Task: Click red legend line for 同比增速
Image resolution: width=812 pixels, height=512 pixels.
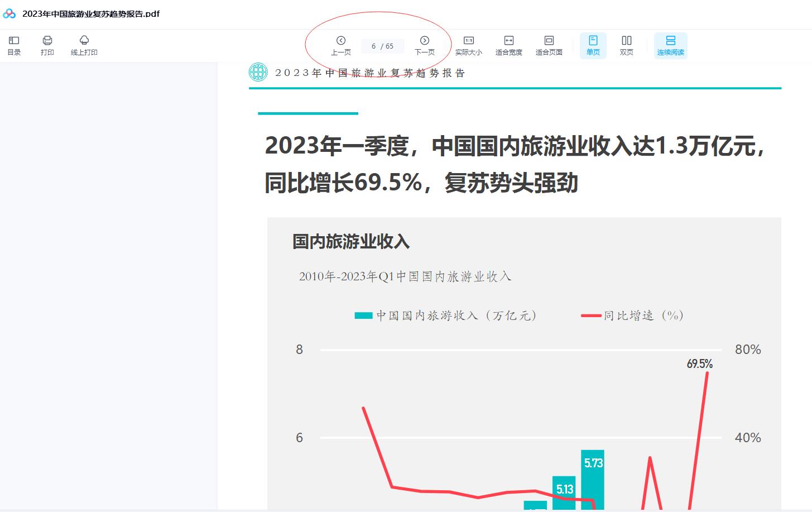Action: point(591,315)
